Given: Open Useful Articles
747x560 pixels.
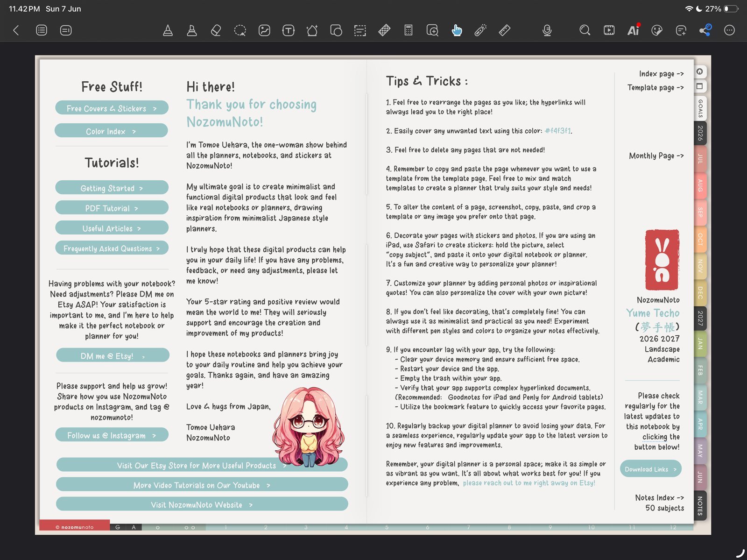Looking at the screenshot, I should (x=112, y=228).
